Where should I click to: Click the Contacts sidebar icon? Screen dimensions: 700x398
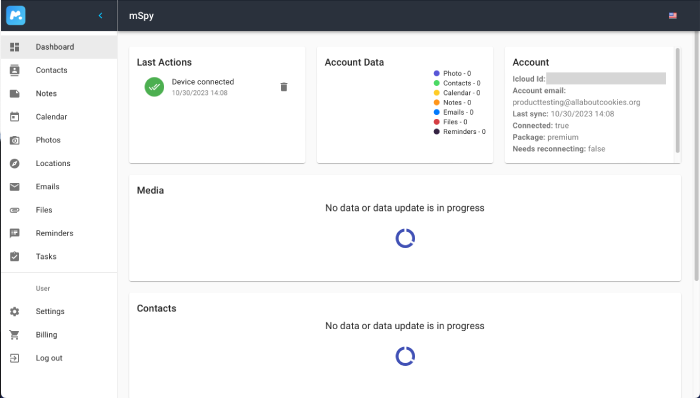(15, 70)
